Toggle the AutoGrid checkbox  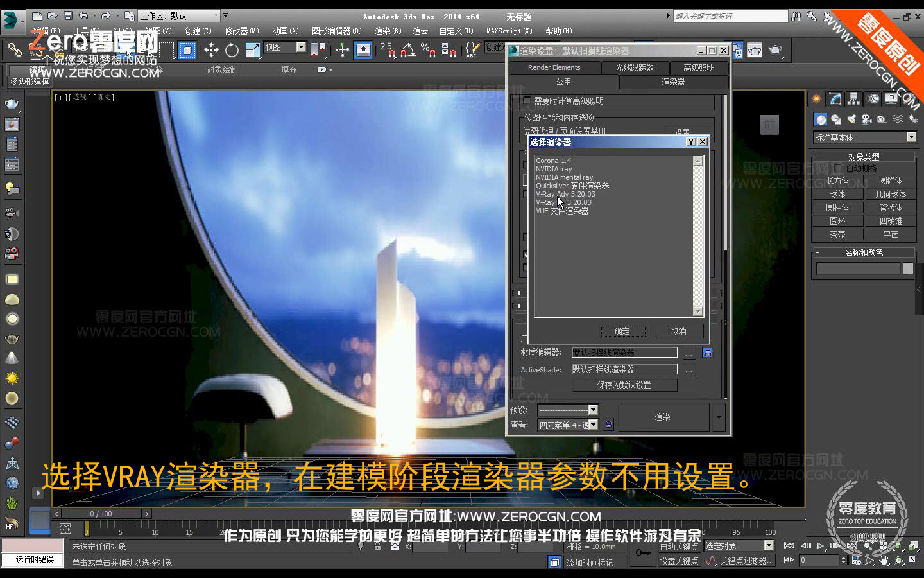(838, 168)
